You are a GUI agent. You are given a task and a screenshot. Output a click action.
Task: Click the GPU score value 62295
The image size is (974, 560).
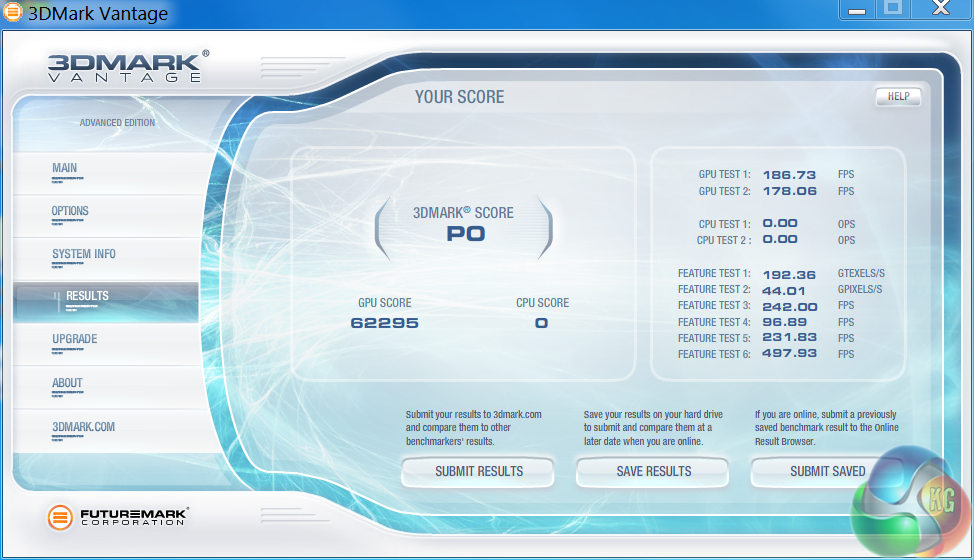point(385,323)
